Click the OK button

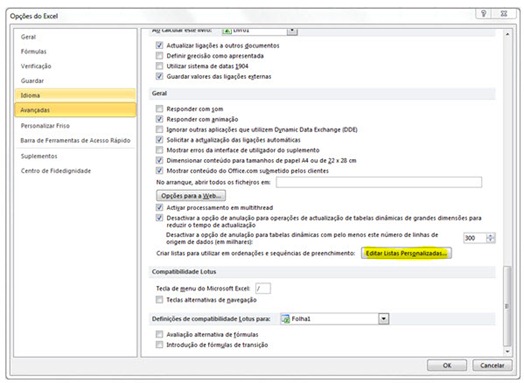[447, 365]
